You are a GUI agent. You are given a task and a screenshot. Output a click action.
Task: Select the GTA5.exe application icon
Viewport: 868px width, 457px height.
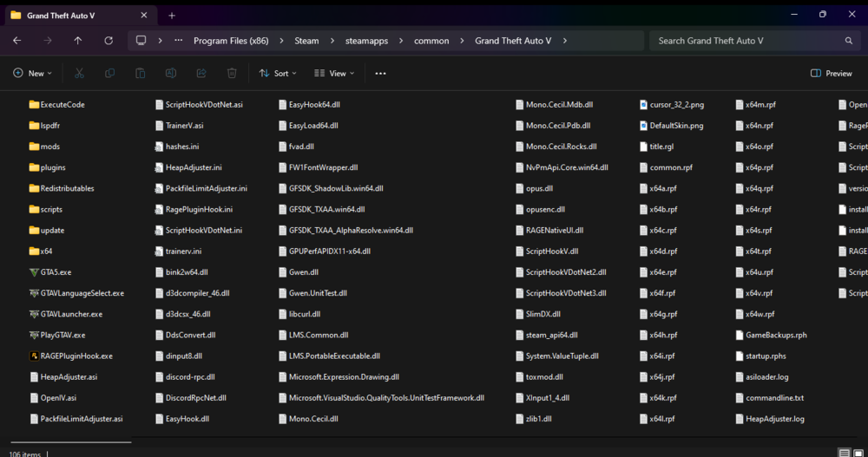[34, 272]
